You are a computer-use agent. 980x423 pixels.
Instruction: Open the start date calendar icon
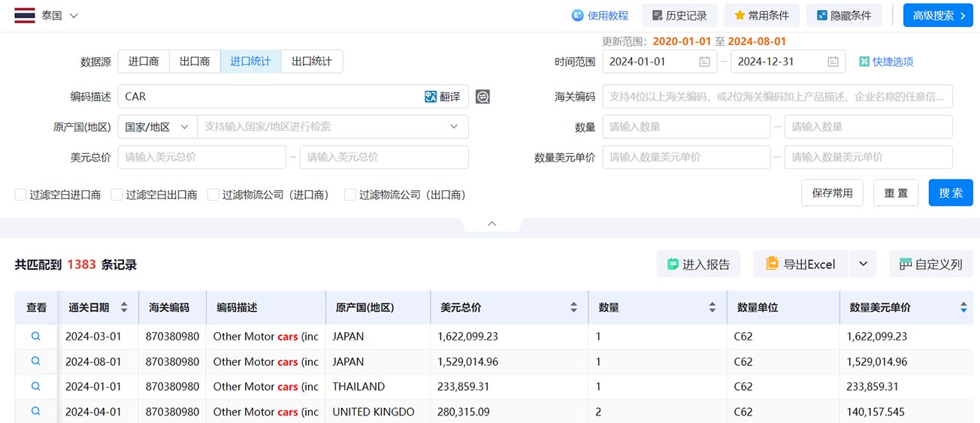point(704,62)
